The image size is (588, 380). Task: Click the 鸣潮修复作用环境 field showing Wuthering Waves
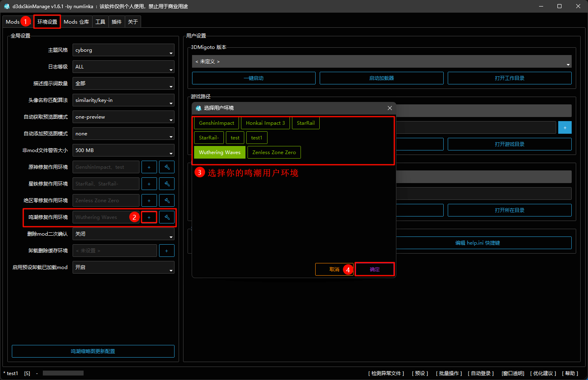point(106,217)
